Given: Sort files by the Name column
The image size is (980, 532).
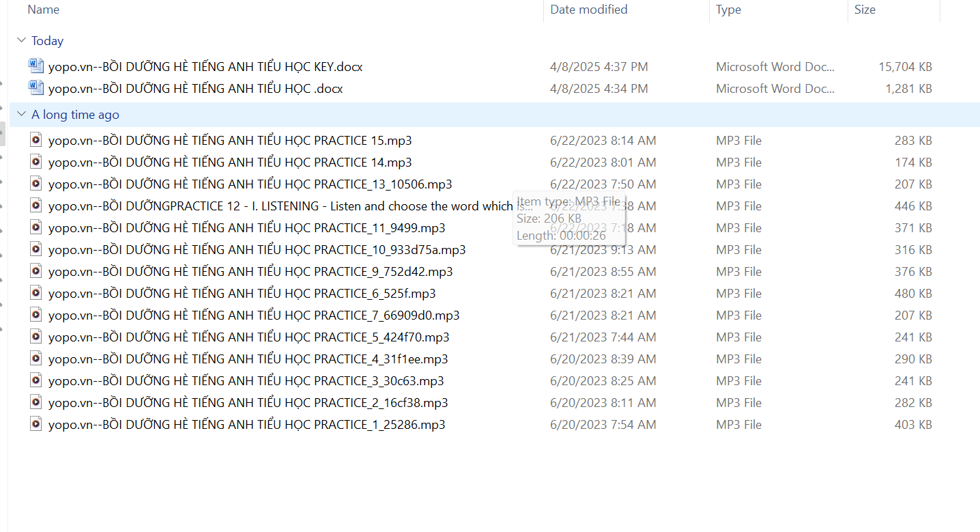Looking at the screenshot, I should pyautogui.click(x=44, y=10).
